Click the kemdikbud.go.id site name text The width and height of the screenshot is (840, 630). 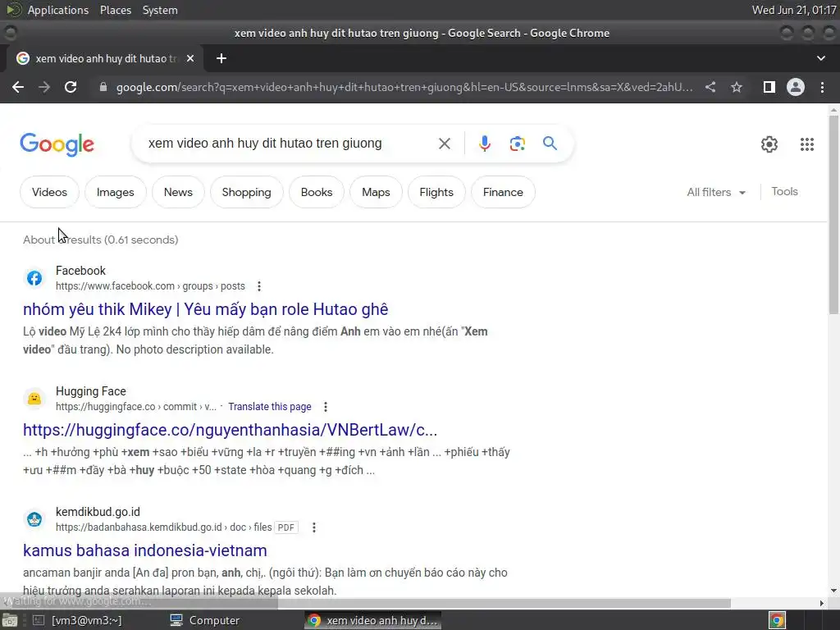click(98, 512)
